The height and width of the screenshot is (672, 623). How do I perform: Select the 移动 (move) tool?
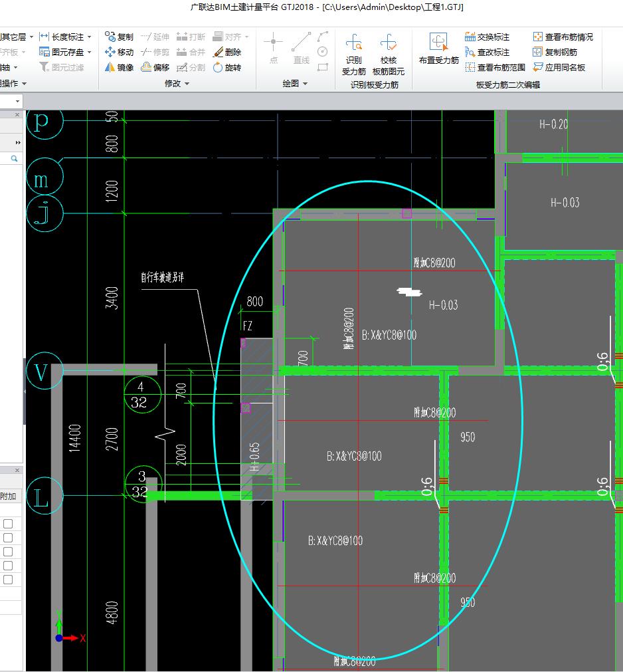click(x=119, y=53)
